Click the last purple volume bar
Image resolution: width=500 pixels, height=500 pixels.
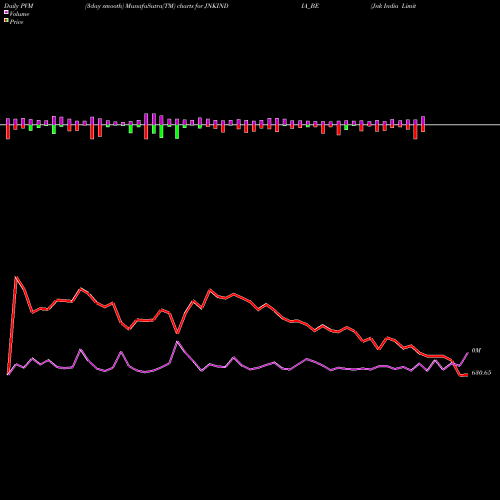click(423, 121)
